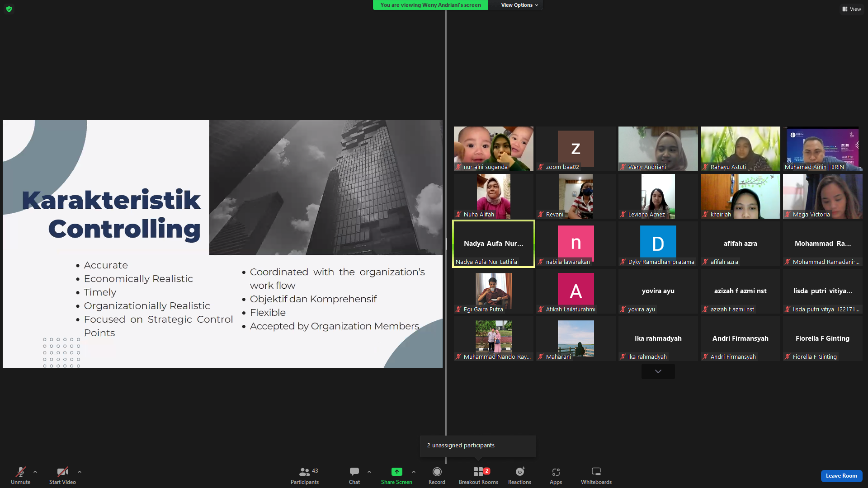The height and width of the screenshot is (488, 868).
Task: Expand Share Screen options arrow
Action: coord(414,472)
